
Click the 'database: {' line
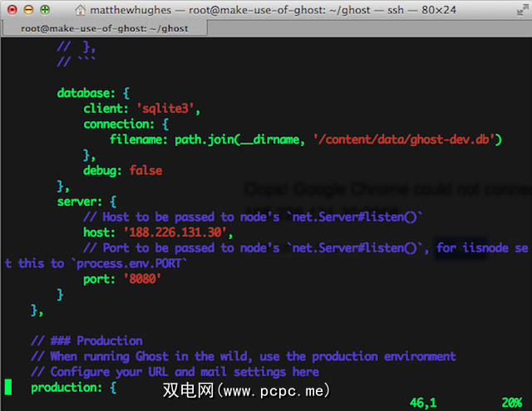click(93, 93)
